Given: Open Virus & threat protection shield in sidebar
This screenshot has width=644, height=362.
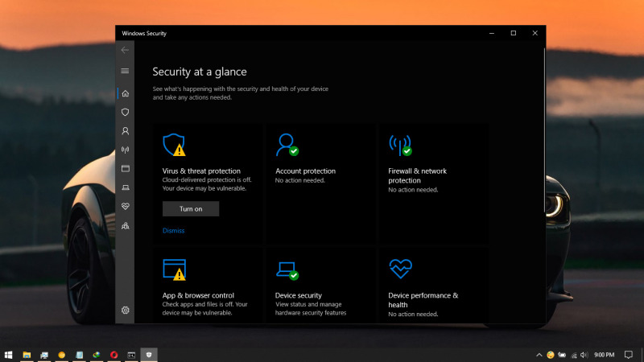Looking at the screenshot, I should (x=125, y=112).
